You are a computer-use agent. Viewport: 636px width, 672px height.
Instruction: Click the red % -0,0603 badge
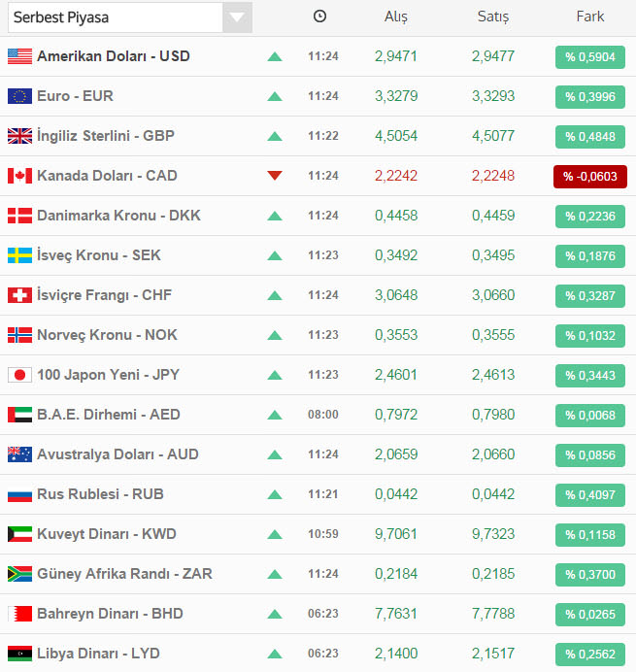pyautogui.click(x=590, y=176)
